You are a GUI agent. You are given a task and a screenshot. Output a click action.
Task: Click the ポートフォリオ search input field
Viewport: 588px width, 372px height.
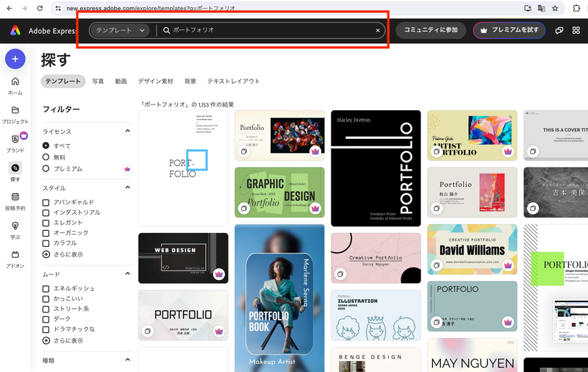(x=270, y=30)
